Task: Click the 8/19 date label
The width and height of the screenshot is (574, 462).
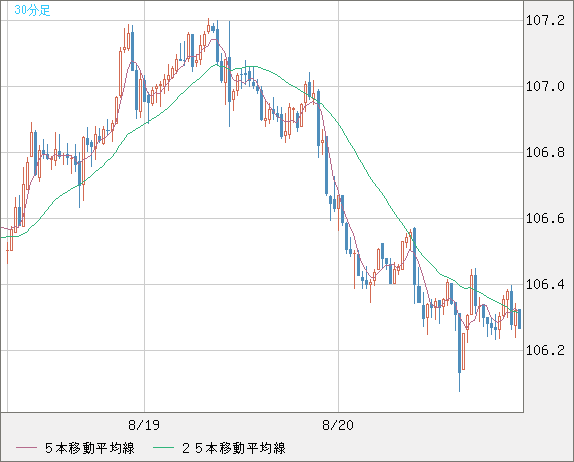Action: (144, 425)
